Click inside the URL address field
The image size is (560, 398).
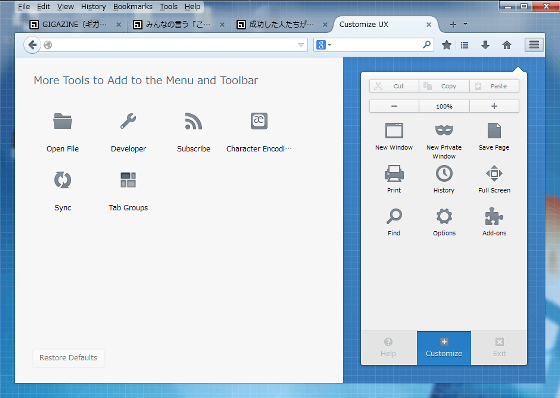(173, 45)
